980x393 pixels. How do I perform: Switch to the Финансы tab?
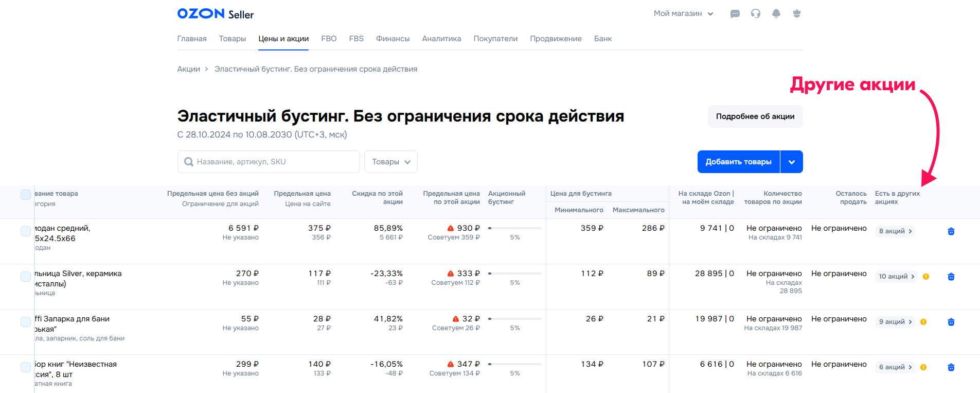pos(393,39)
